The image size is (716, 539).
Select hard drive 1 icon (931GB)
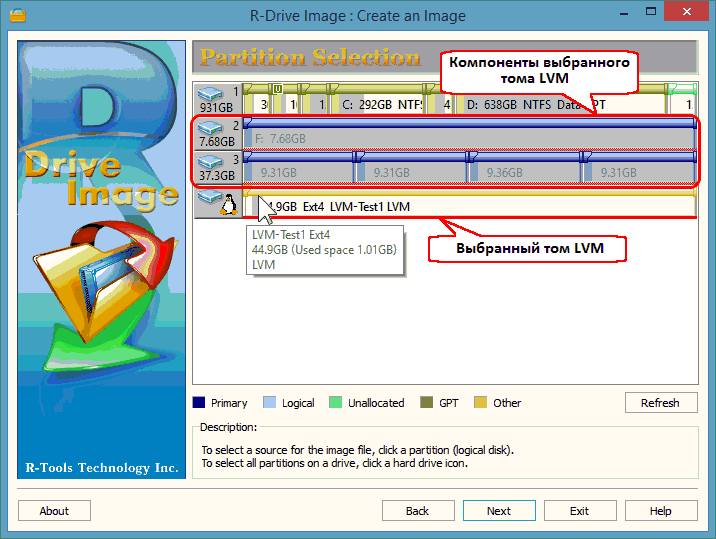pyautogui.click(x=218, y=99)
